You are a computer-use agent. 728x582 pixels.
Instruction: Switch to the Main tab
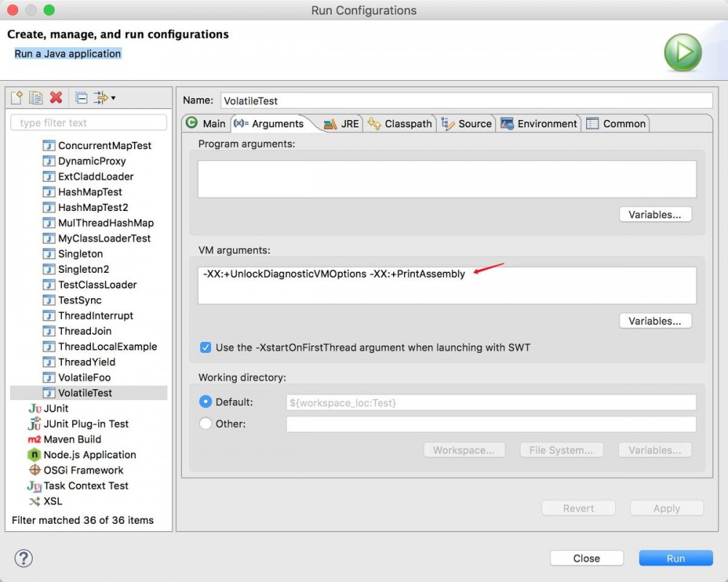206,124
